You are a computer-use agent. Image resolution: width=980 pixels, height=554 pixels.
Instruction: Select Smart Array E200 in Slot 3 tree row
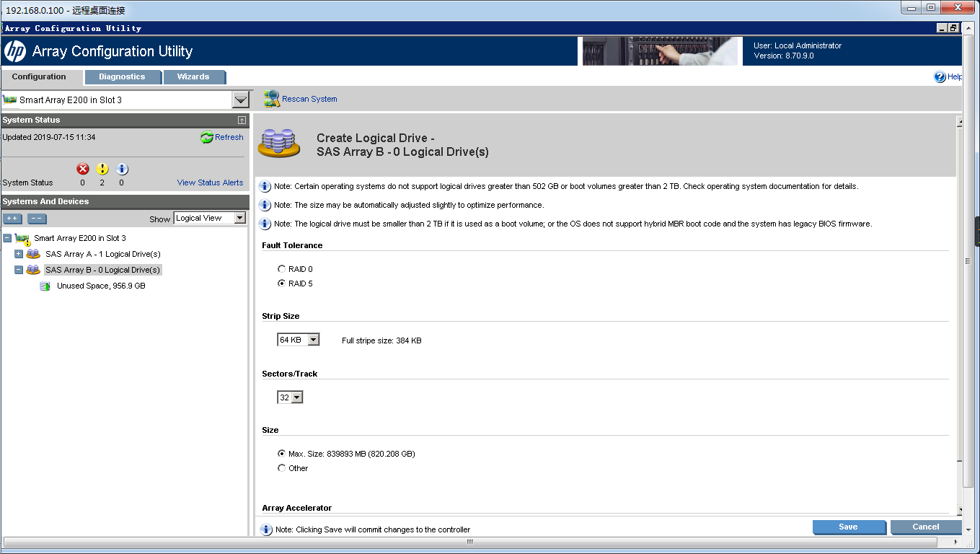79,238
